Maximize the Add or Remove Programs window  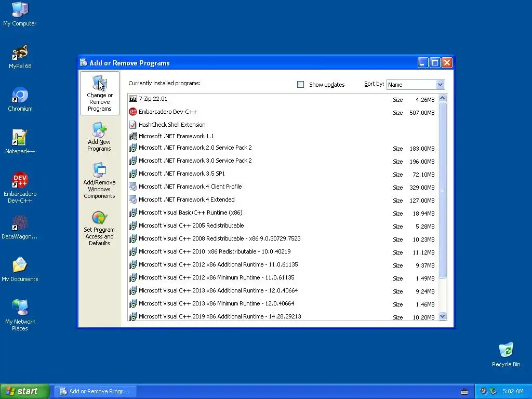point(435,63)
